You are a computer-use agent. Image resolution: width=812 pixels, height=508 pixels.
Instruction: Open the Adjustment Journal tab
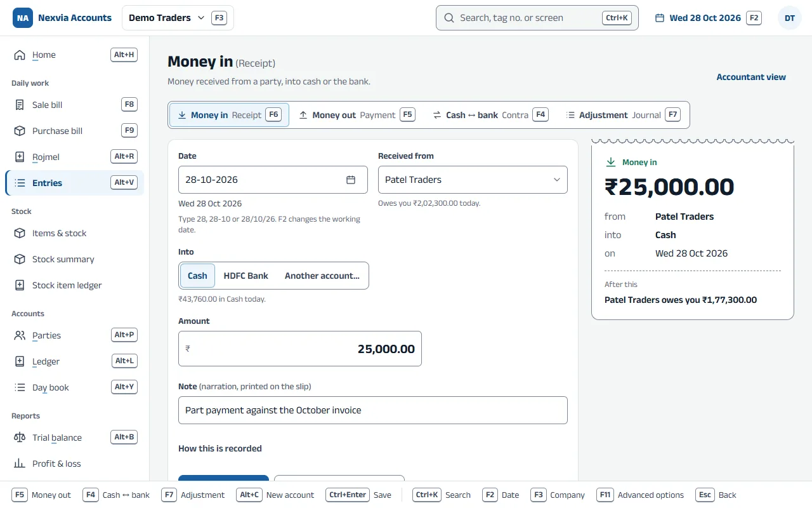[x=623, y=115]
